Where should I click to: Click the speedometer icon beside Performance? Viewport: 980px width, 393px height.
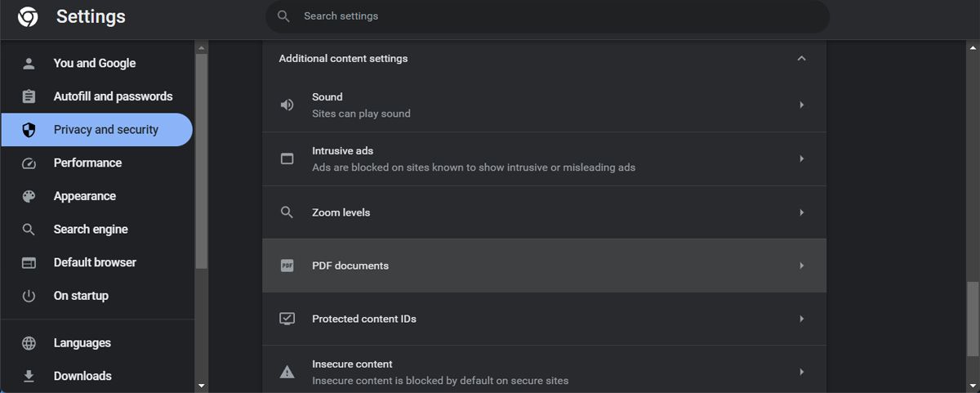pyautogui.click(x=29, y=163)
